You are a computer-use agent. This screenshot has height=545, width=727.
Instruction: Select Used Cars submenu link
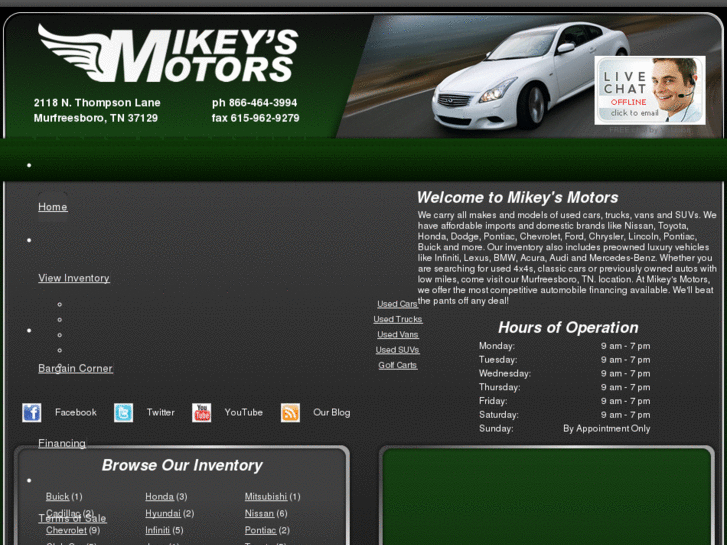[397, 304]
